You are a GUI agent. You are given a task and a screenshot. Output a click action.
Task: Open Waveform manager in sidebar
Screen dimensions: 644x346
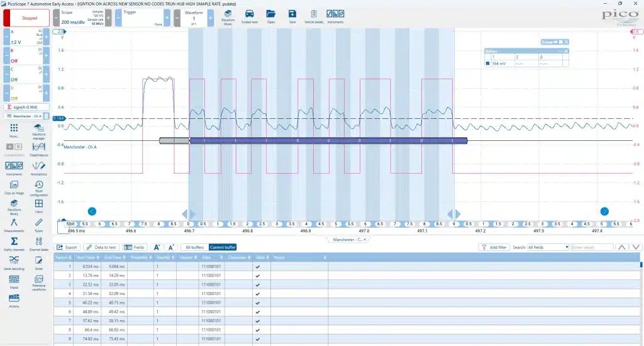click(38, 131)
